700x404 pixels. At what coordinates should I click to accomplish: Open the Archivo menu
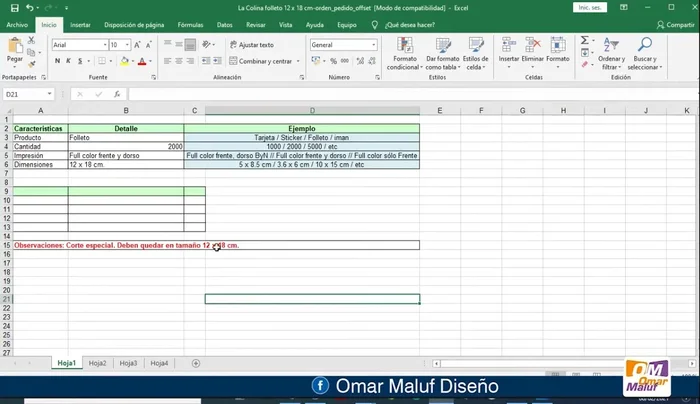pos(17,25)
